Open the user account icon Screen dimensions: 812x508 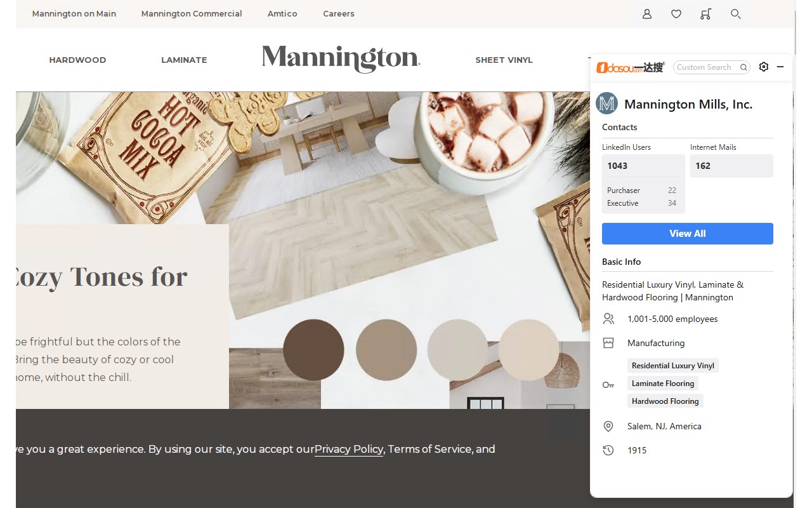(x=647, y=14)
